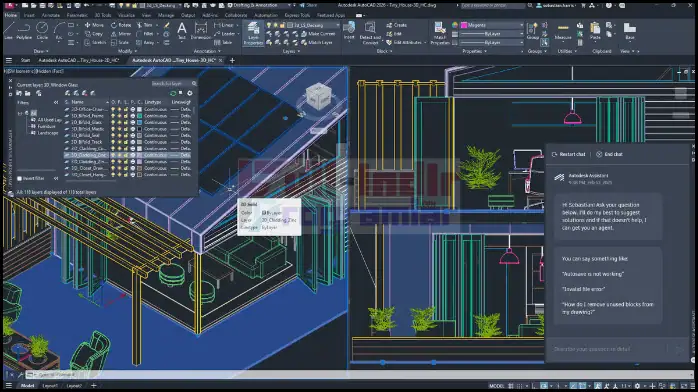Expand the Draw panel flyout
The width and height of the screenshot is (698, 392).
[42, 52]
